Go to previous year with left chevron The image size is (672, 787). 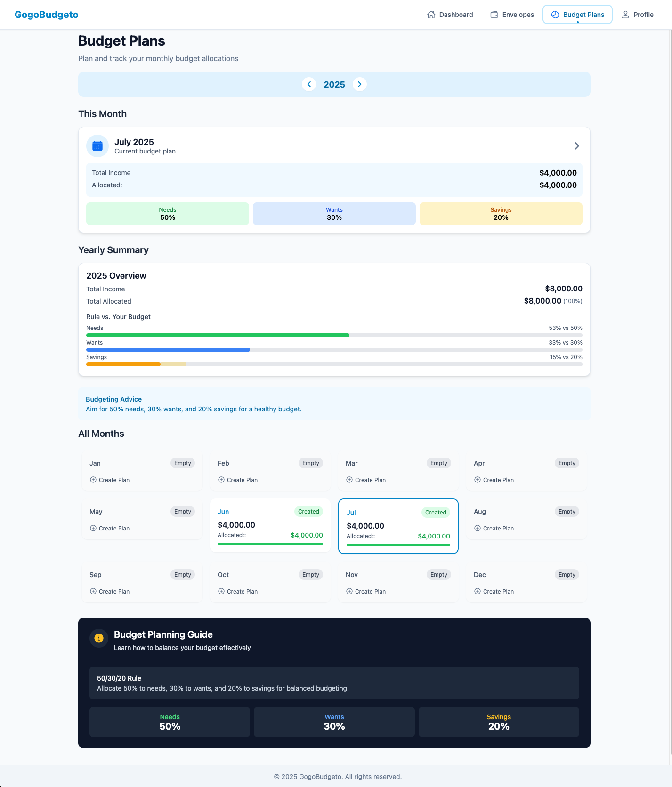click(309, 84)
